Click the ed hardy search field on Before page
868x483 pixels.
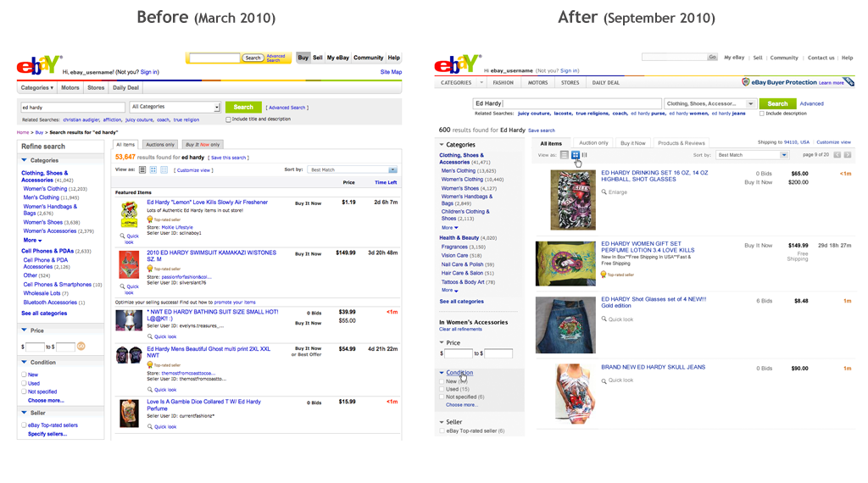coord(73,108)
